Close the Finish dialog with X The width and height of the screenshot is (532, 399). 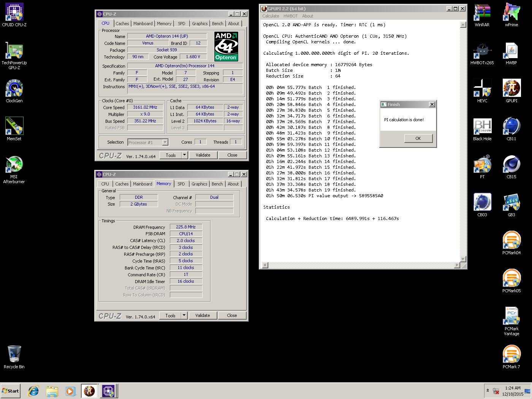click(432, 104)
